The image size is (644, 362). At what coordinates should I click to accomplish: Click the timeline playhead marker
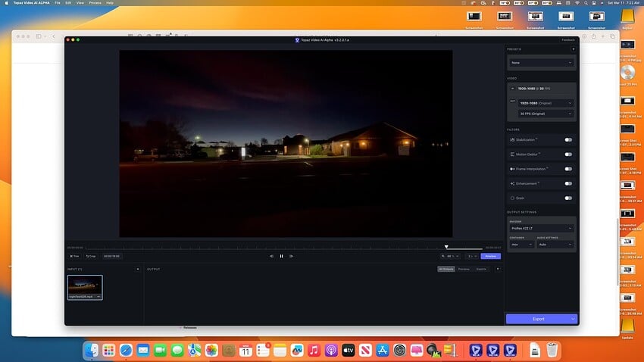(446, 246)
